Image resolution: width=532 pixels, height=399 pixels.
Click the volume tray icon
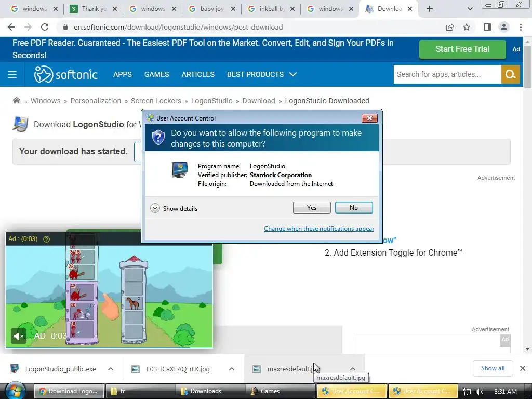coord(480,392)
